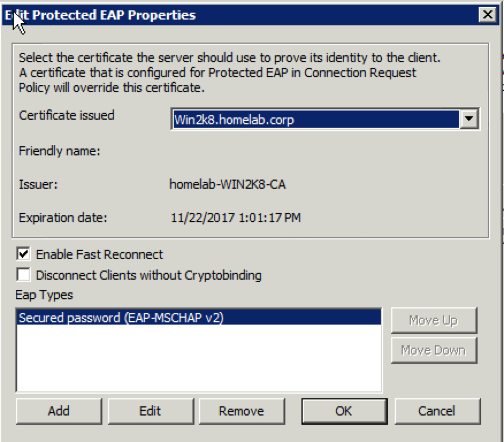504x442 pixels.
Task: Close the Edit Protected EAP Properties dialog
Action: point(487,15)
